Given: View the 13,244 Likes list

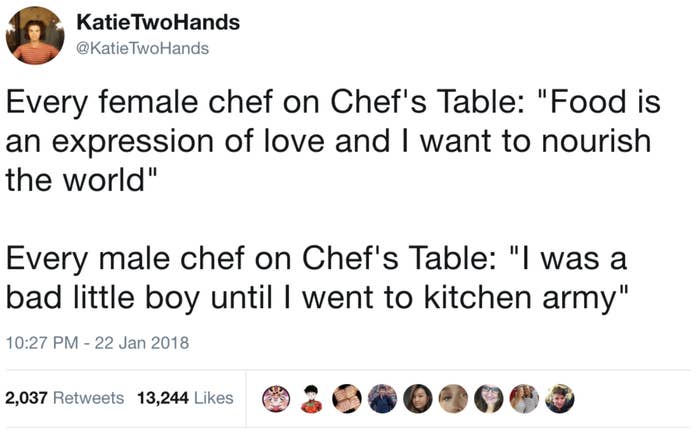Looking at the screenshot, I should pos(185,398).
